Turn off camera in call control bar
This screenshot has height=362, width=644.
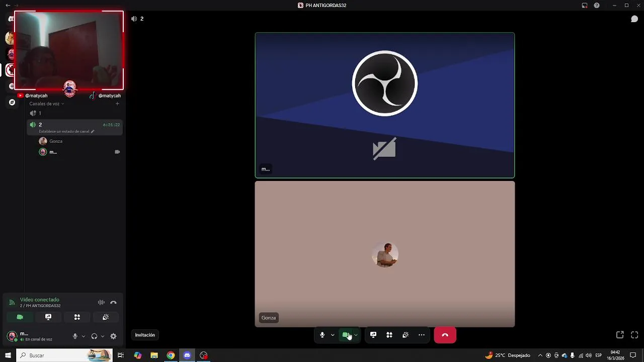click(x=346, y=335)
